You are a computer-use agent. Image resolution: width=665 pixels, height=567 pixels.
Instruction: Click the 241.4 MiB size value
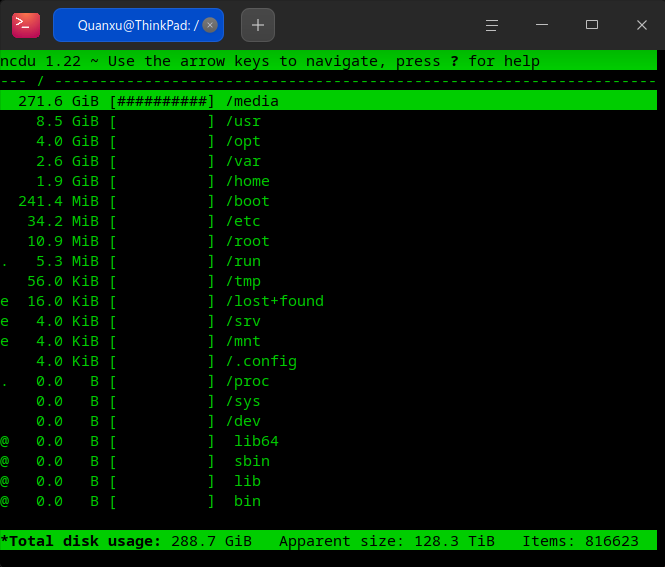(x=59, y=201)
